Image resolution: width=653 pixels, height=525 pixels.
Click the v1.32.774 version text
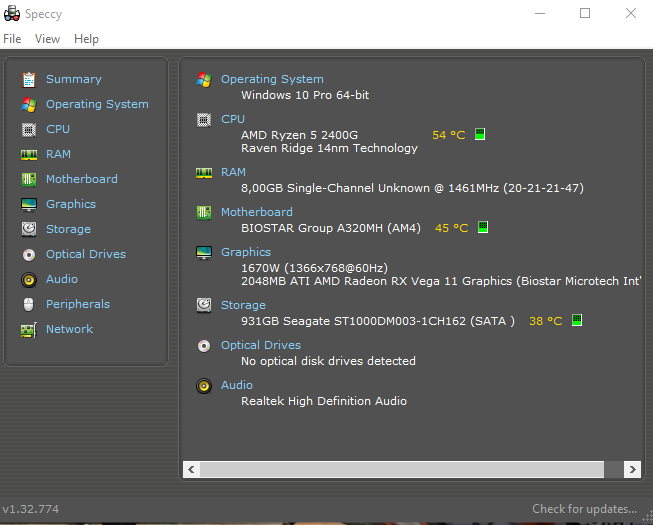(x=30, y=509)
